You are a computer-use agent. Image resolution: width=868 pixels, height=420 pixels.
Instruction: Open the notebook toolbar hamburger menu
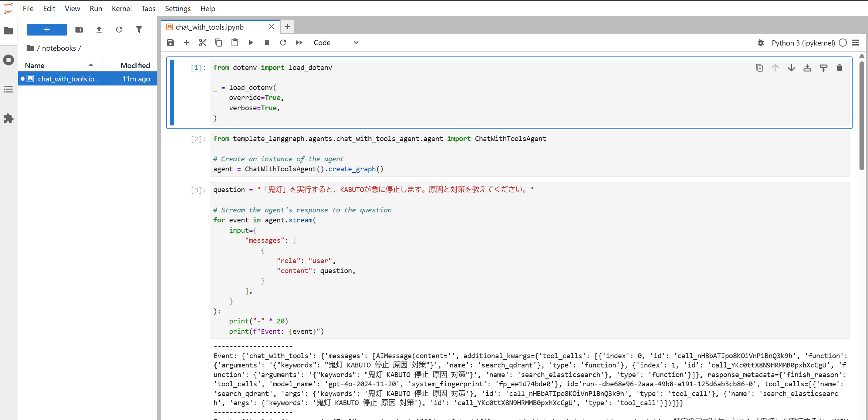(855, 43)
